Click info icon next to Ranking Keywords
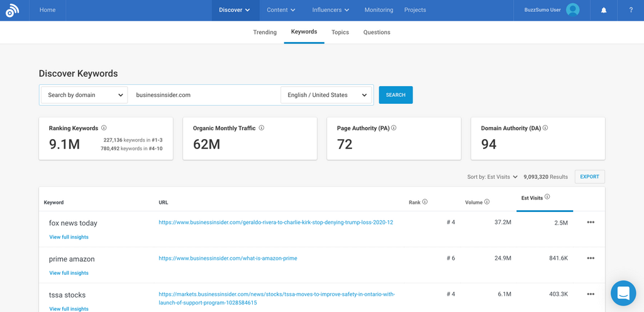 pyautogui.click(x=104, y=128)
